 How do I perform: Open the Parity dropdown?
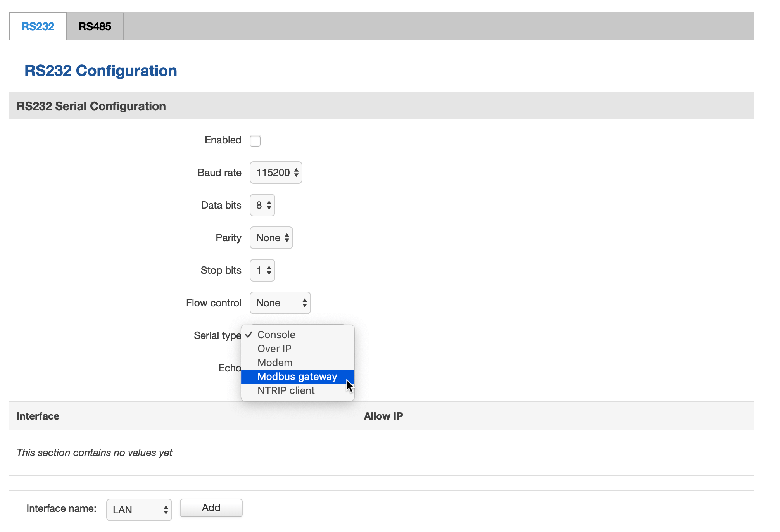(x=271, y=238)
